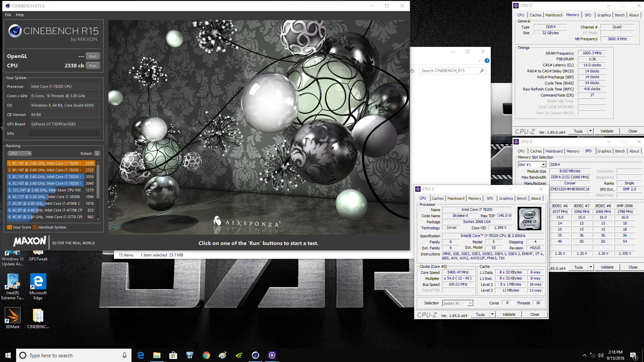Open CINEBENCH desktop folder icon
Screen dimensions: 644x362
(x=38, y=318)
